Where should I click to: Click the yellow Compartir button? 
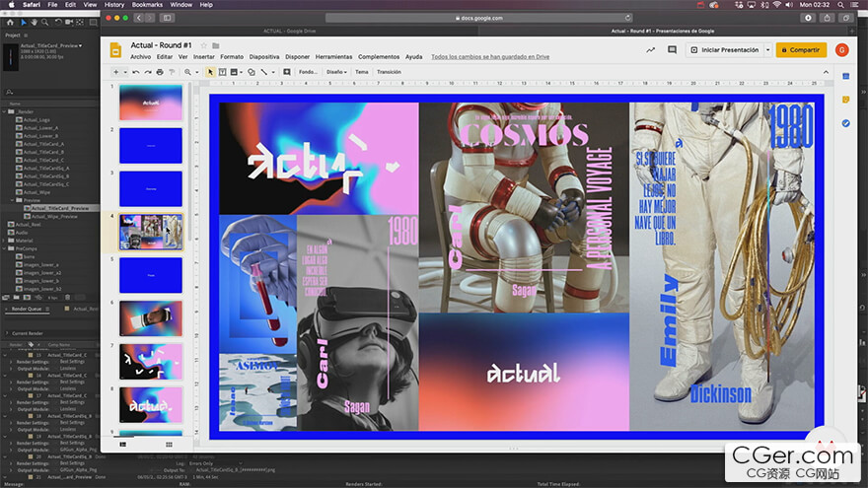tap(801, 50)
